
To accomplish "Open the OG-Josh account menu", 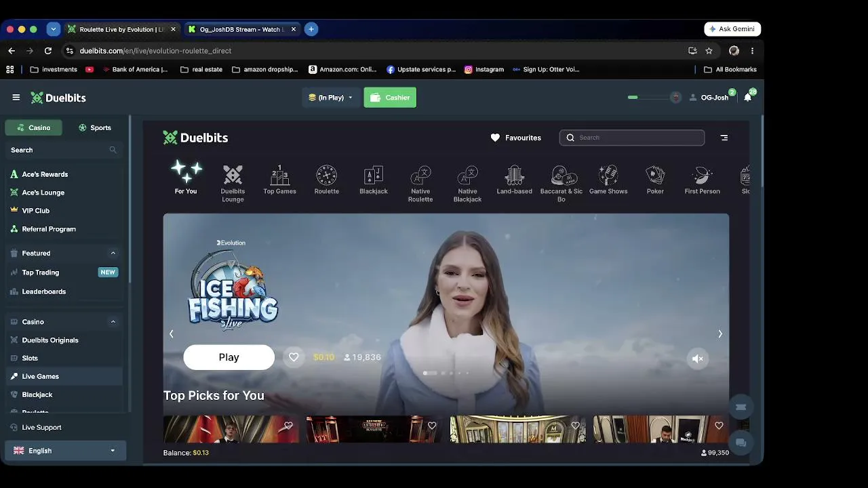I will tap(709, 98).
